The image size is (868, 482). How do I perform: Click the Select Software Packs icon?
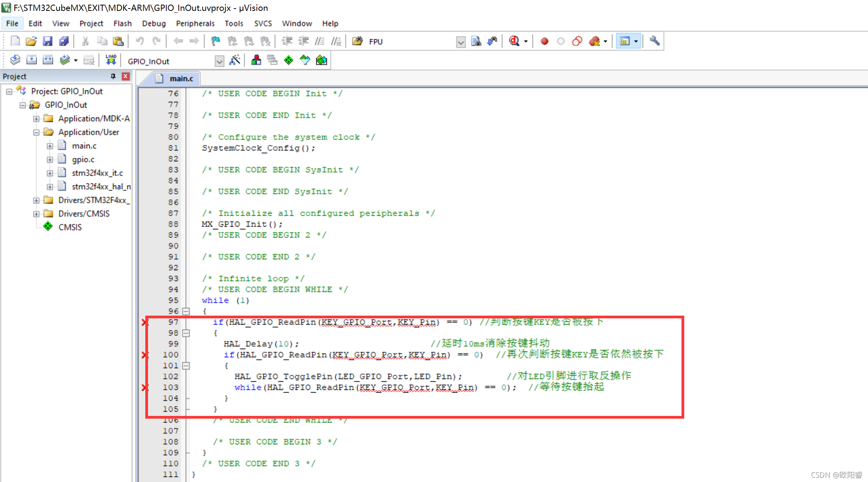305,60
